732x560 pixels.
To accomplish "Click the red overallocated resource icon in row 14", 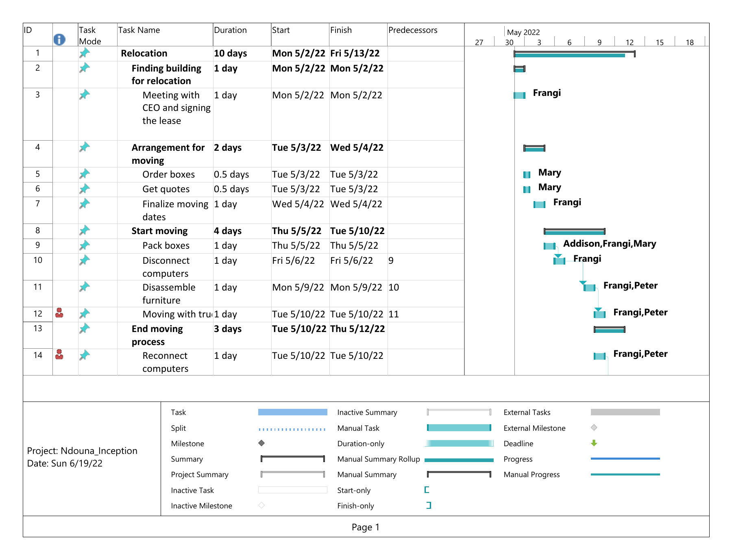I will [59, 354].
